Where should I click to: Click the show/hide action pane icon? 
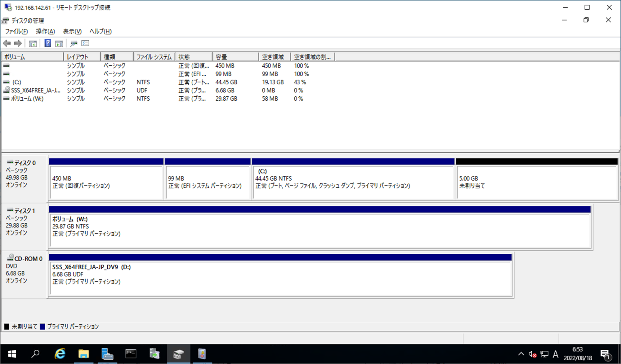click(x=59, y=43)
